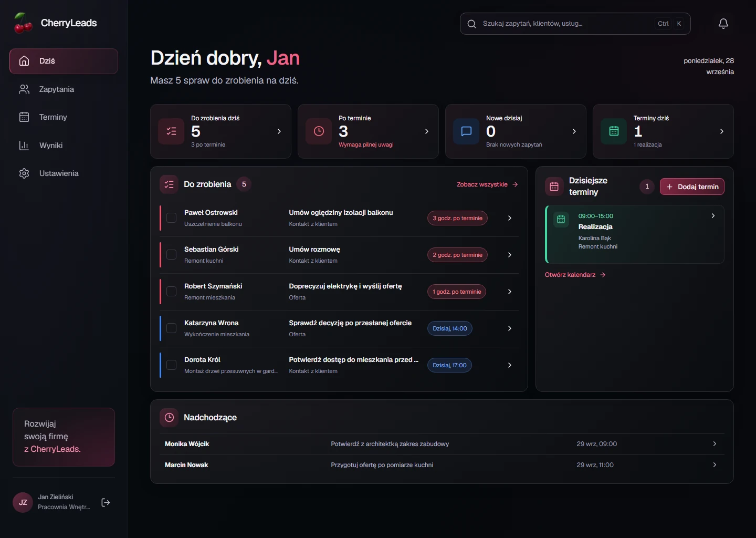Expand the Paweł Ostrowski task row chevron
Viewport: 756px width, 538px height.
509,218
